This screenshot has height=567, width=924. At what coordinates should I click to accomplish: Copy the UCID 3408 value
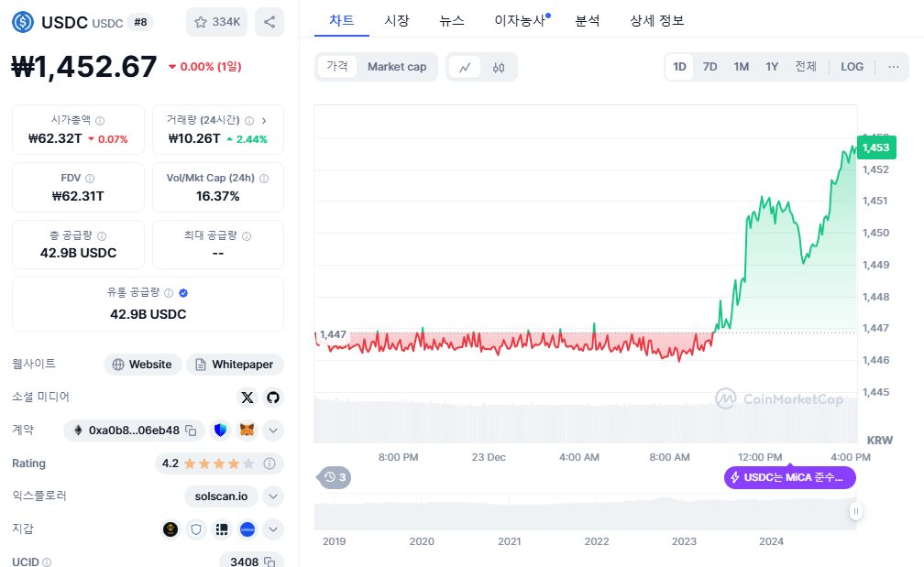269,562
